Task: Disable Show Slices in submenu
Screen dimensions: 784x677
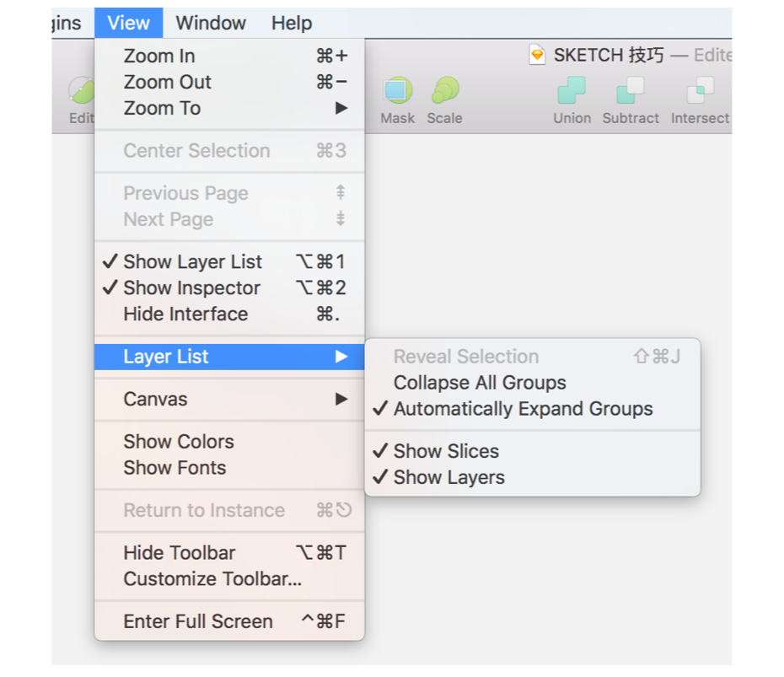Action: coord(446,451)
